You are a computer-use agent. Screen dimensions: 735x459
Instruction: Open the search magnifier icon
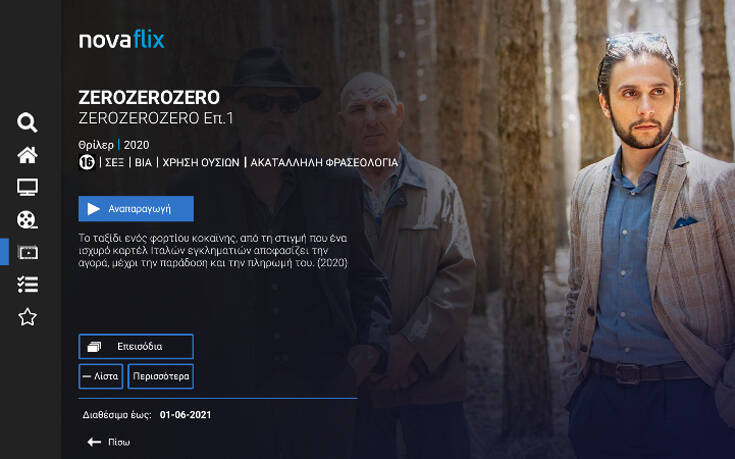click(x=27, y=123)
